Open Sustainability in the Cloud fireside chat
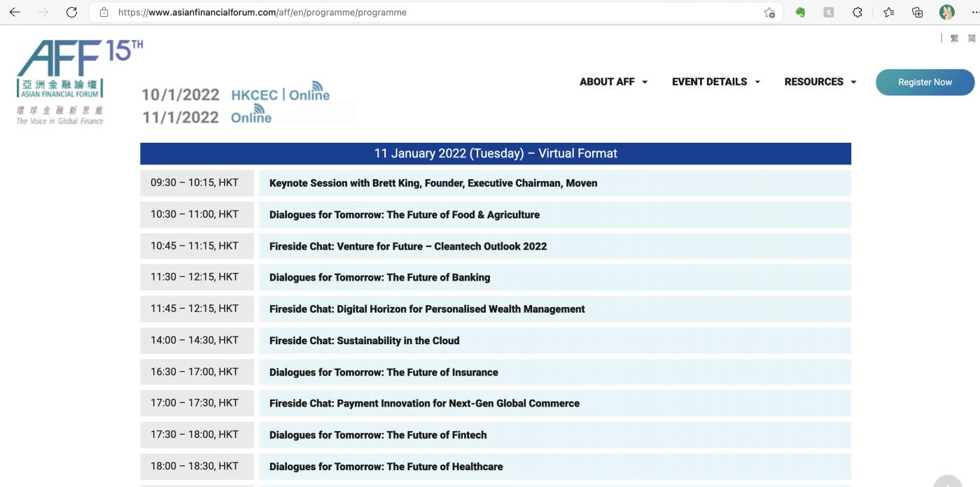 coord(555,341)
